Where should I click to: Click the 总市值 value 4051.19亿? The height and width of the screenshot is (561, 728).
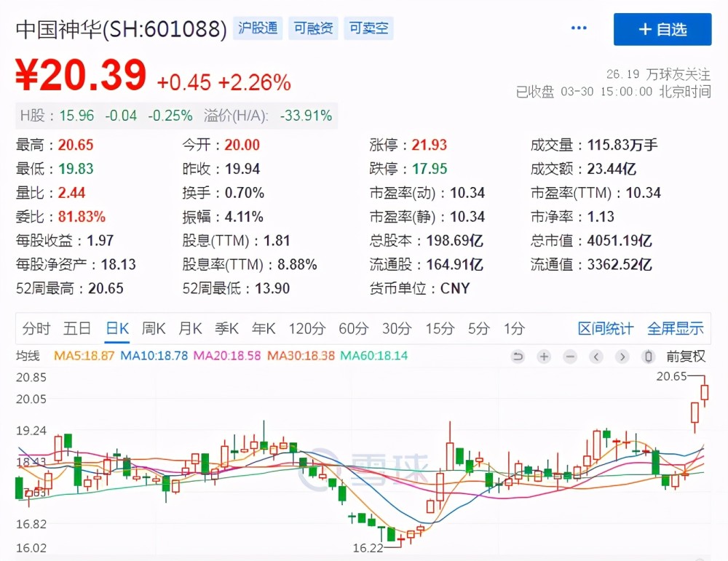pos(620,241)
